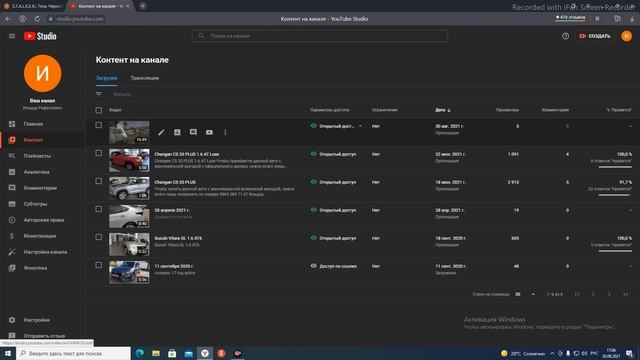The image size is (640, 360).
Task: Show hidden icons chevron in system tray
Action: point(552,353)
